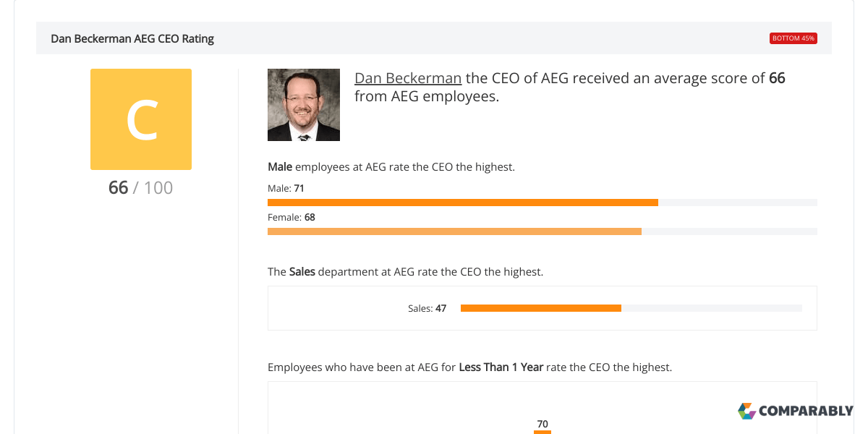Click the COMPARABLY wordmark link

(x=806, y=411)
